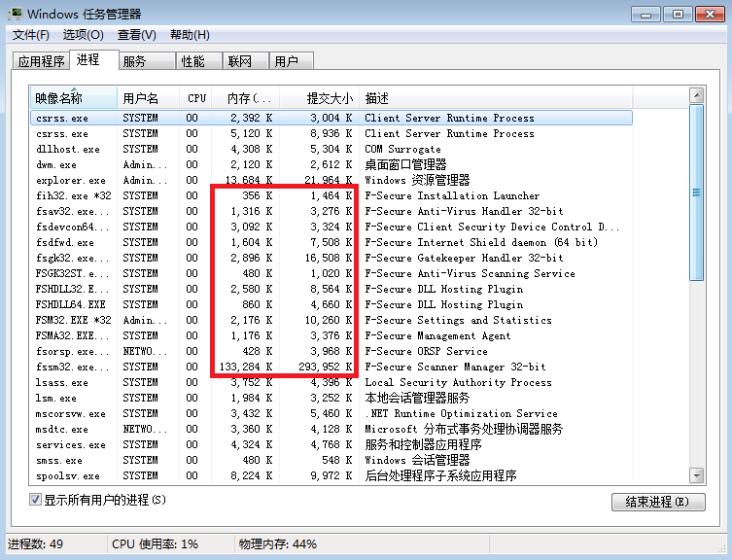The image size is (732, 560).
Task: Sort by the 提交大小 column header
Action: tap(319, 98)
